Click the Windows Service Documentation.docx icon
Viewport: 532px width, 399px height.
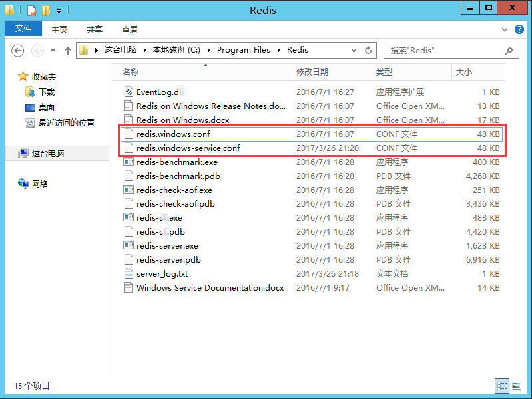(129, 287)
